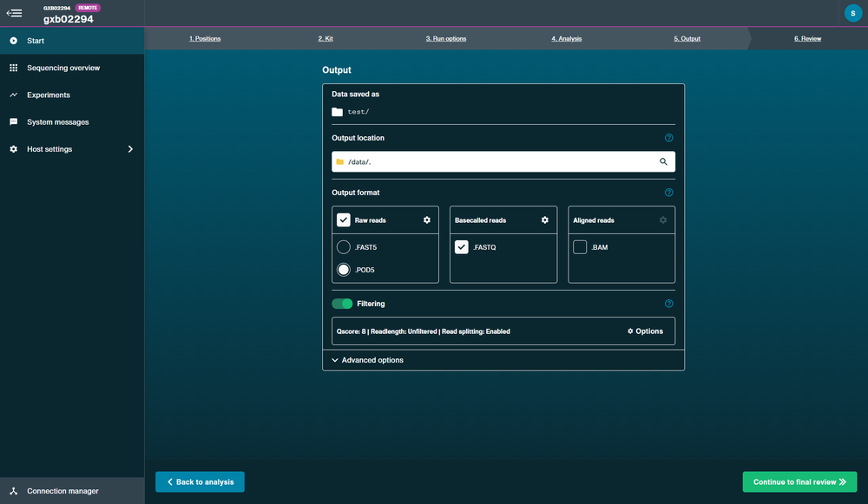The width and height of the screenshot is (868, 504).
Task: Go to step 6. Review
Action: click(x=807, y=39)
